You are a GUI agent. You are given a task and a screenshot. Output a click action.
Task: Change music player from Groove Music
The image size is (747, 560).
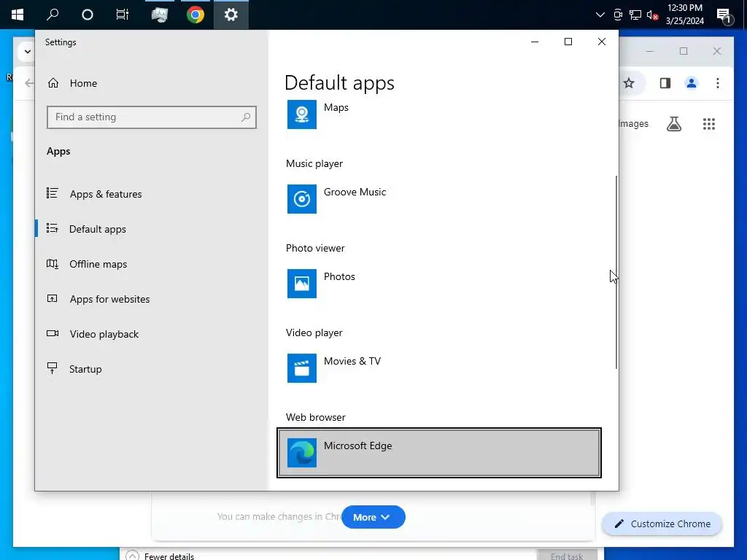coord(438,199)
